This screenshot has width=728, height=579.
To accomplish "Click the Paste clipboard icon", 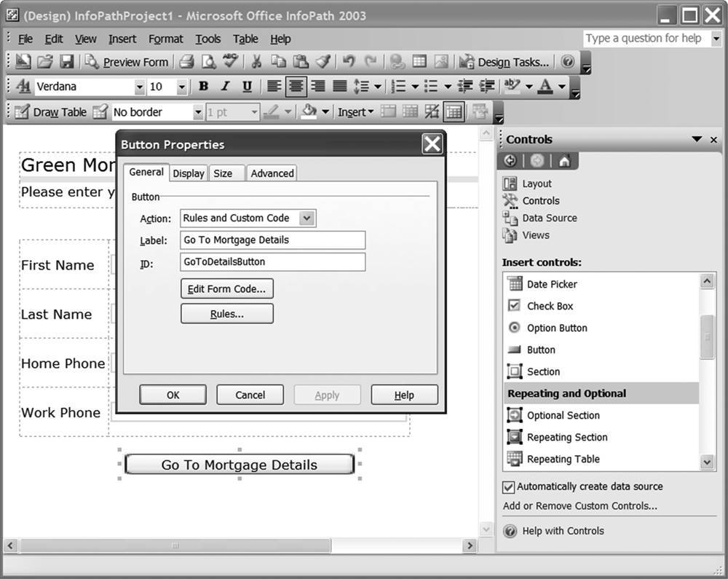I will 301,62.
